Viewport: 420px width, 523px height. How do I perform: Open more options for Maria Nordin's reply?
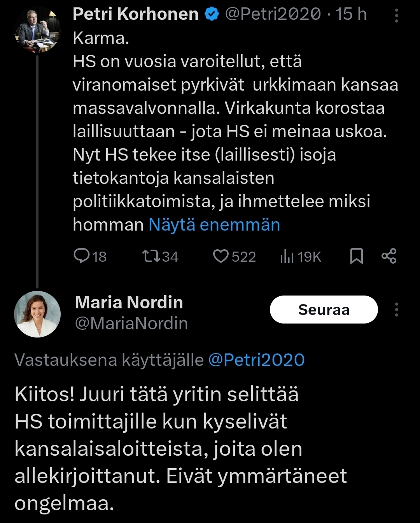(397, 310)
